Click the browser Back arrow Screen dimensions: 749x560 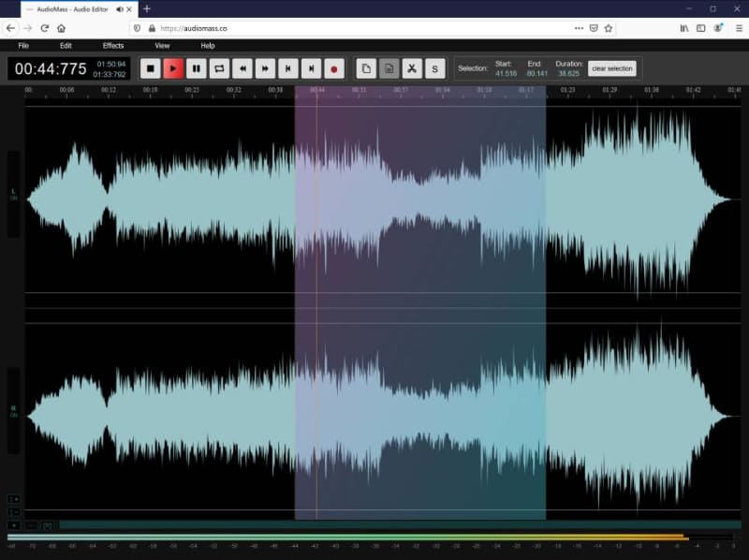10,28
